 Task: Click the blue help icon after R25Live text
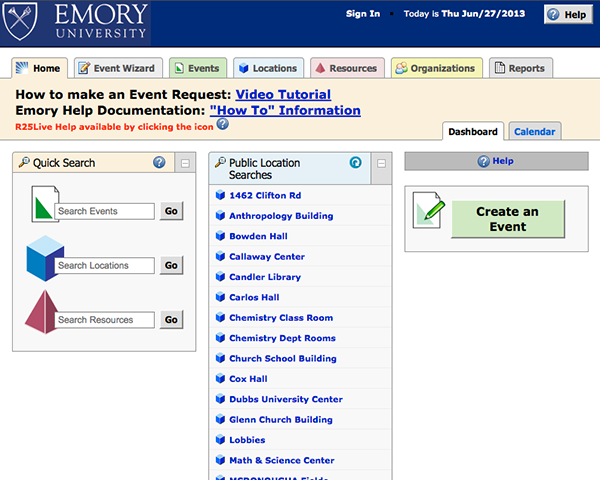(222, 124)
